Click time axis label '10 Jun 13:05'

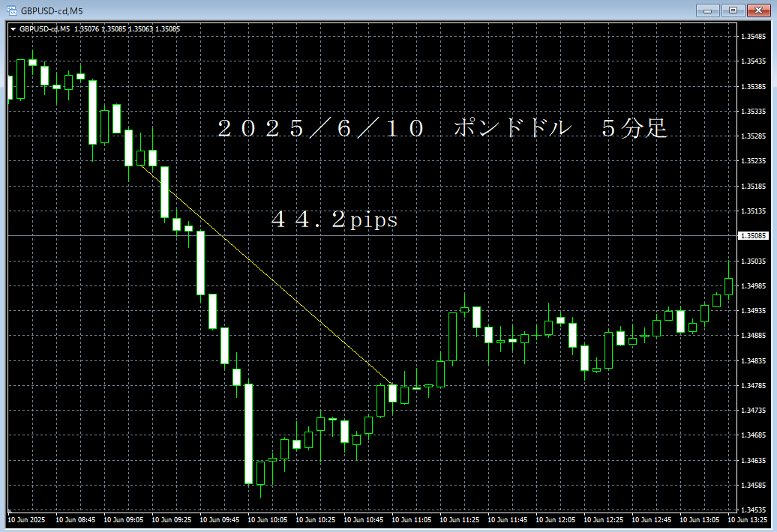pos(700,520)
